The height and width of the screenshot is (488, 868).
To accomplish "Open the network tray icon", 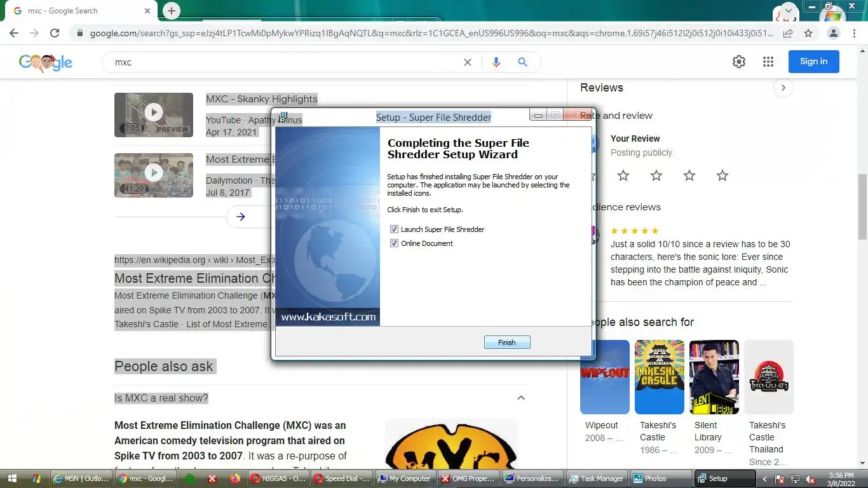I will pos(795,479).
